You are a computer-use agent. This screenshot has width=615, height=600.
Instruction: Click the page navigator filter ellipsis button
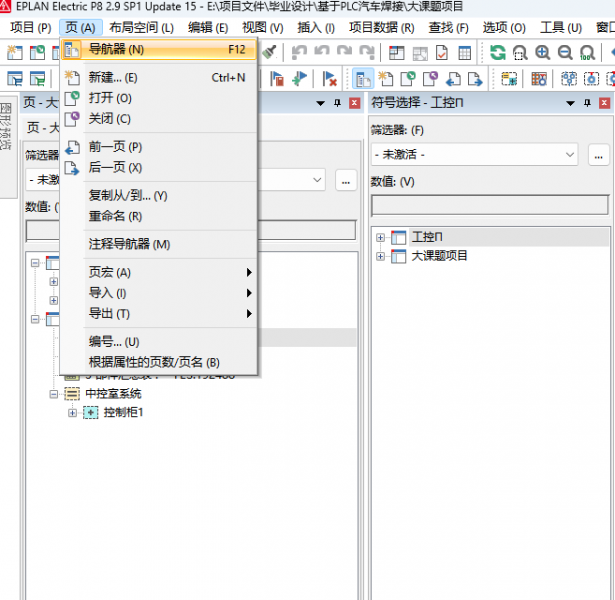346,180
